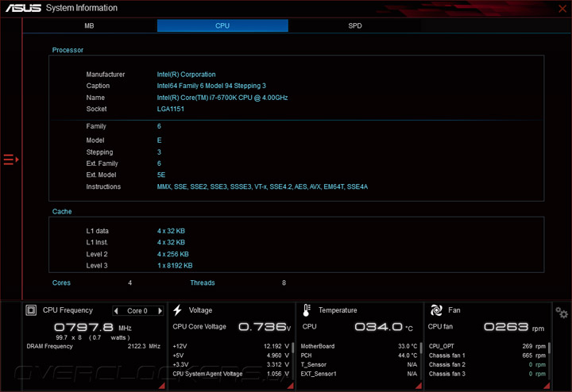572x392 pixels.
Task: Switch to the MB tab
Action: [89, 26]
